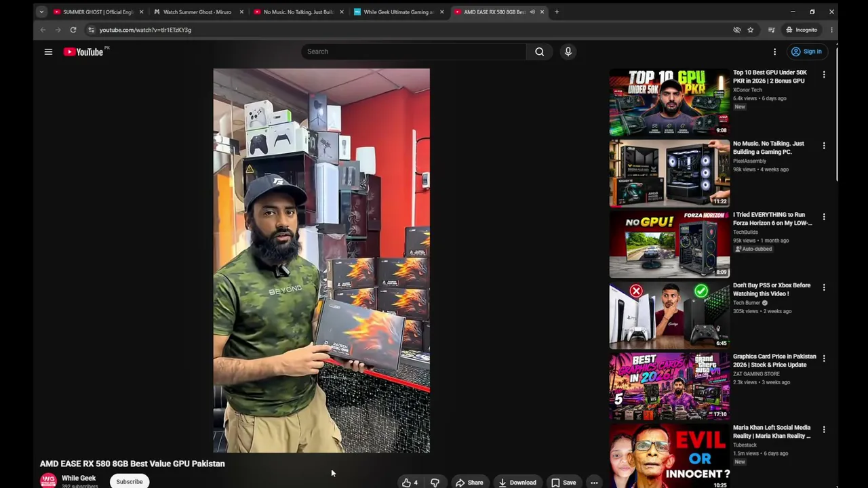Download this video
Viewport: 868px width, 488px height.
(517, 483)
